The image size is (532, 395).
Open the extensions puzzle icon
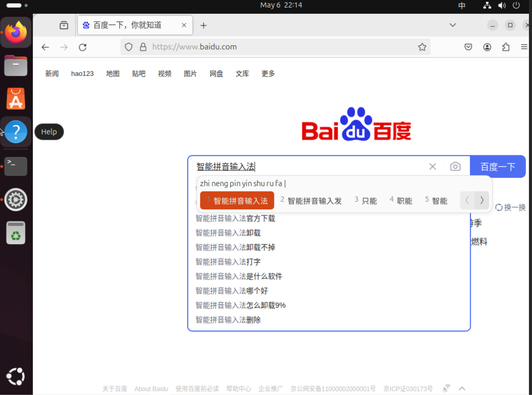pyautogui.click(x=506, y=47)
